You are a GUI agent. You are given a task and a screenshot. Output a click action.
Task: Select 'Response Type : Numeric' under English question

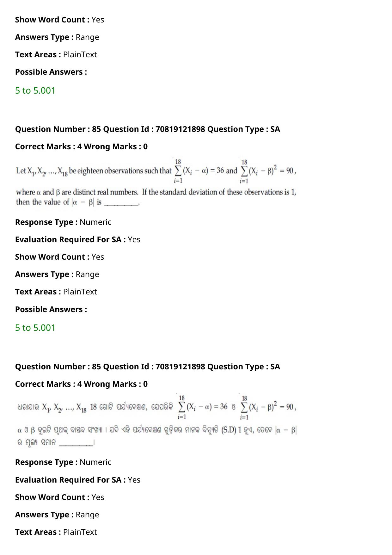pos(63,222)
